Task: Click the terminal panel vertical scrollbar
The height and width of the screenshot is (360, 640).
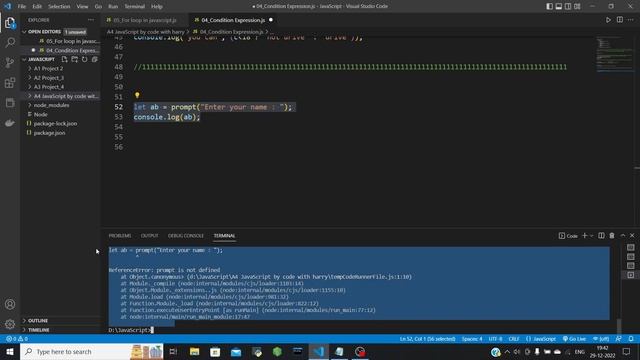Action: [x=619, y=327]
